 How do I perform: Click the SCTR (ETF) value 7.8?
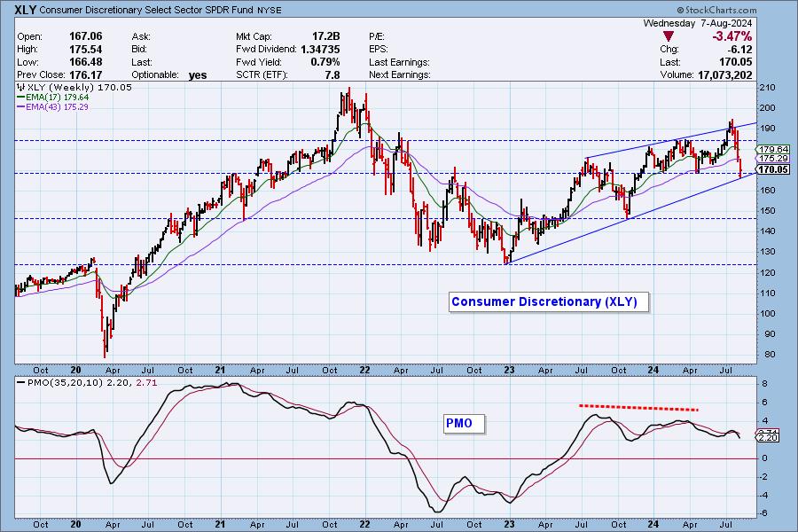(332, 74)
